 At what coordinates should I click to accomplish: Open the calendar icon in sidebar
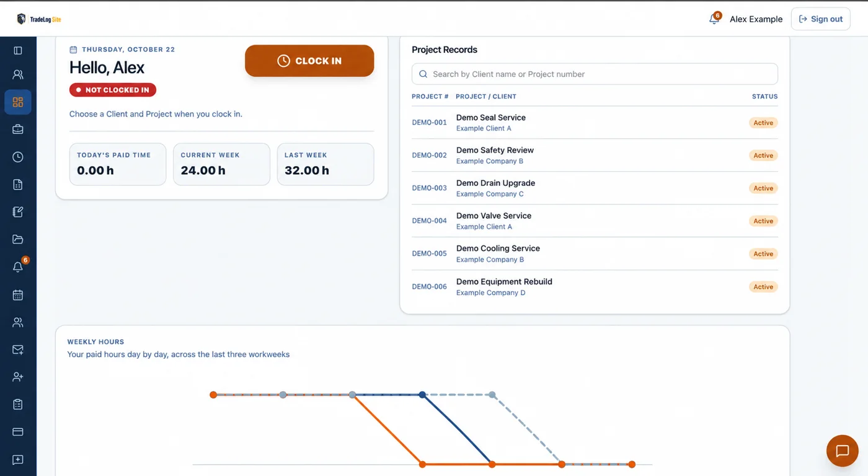(18, 294)
